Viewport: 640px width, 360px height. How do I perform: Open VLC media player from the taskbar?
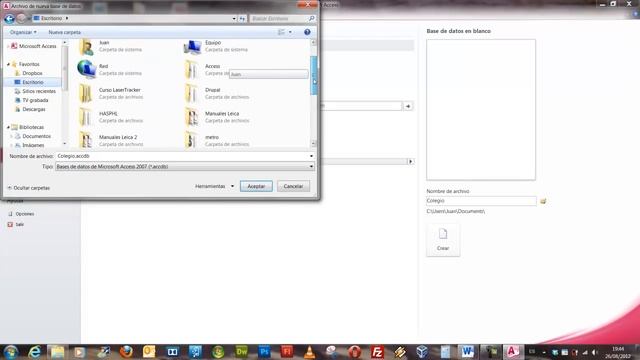(x=310, y=351)
